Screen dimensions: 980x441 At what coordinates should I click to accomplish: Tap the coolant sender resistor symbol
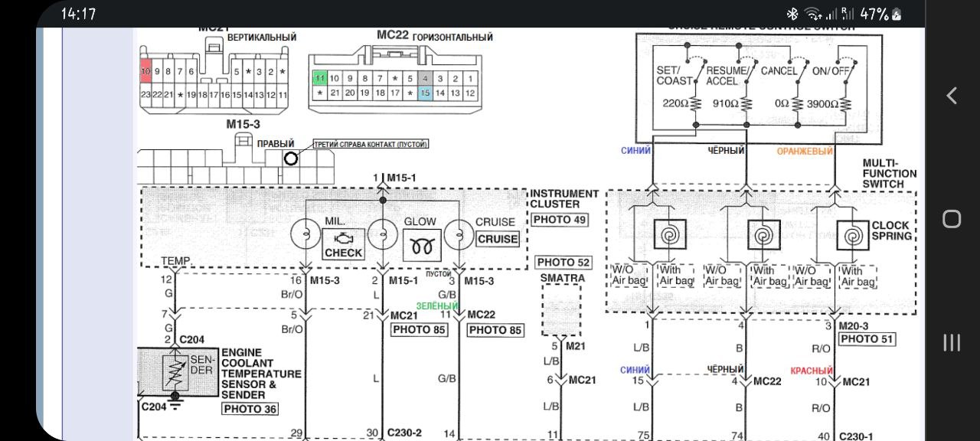coord(177,373)
